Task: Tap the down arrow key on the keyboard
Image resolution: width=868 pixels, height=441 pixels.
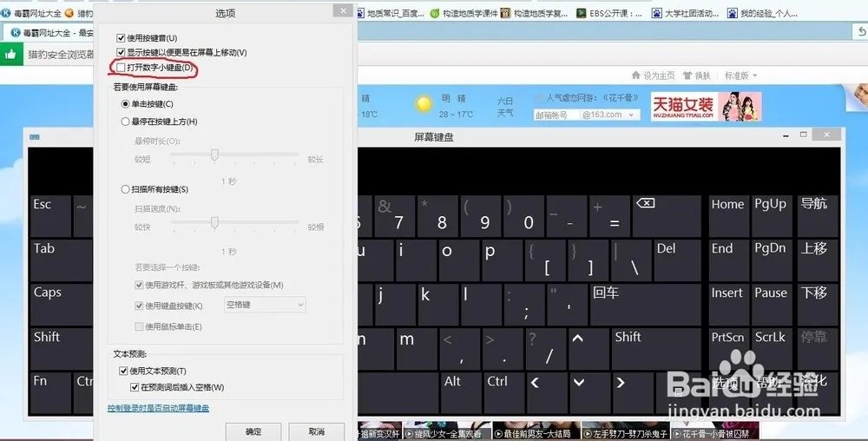Action: 590,393
